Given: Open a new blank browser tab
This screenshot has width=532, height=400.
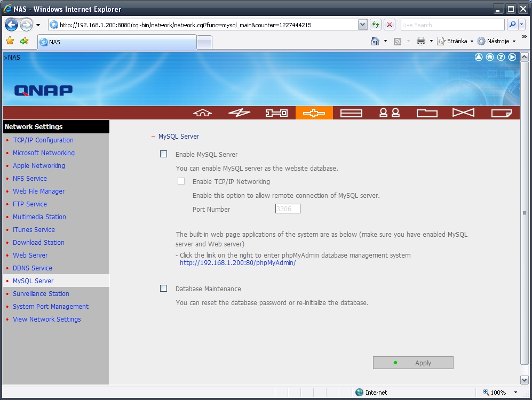Looking at the screenshot, I should (x=204, y=43).
